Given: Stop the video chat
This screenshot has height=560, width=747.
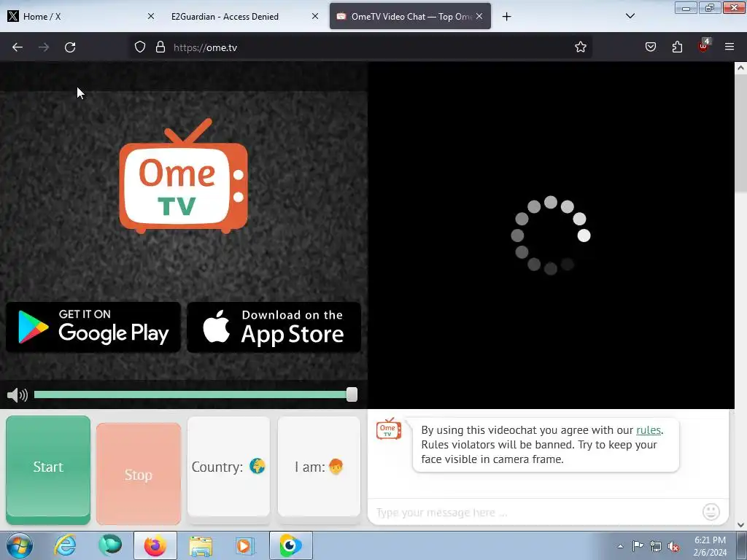Looking at the screenshot, I should click(138, 474).
